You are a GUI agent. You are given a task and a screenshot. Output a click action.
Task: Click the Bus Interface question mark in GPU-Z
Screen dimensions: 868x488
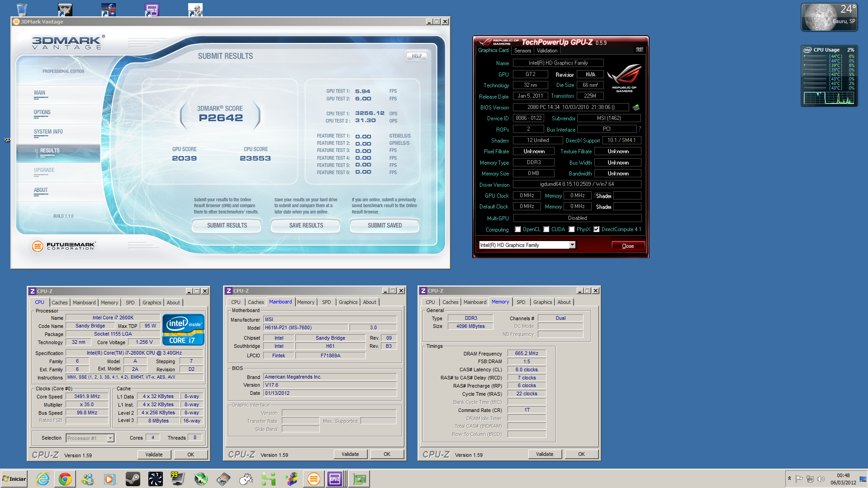640,129
